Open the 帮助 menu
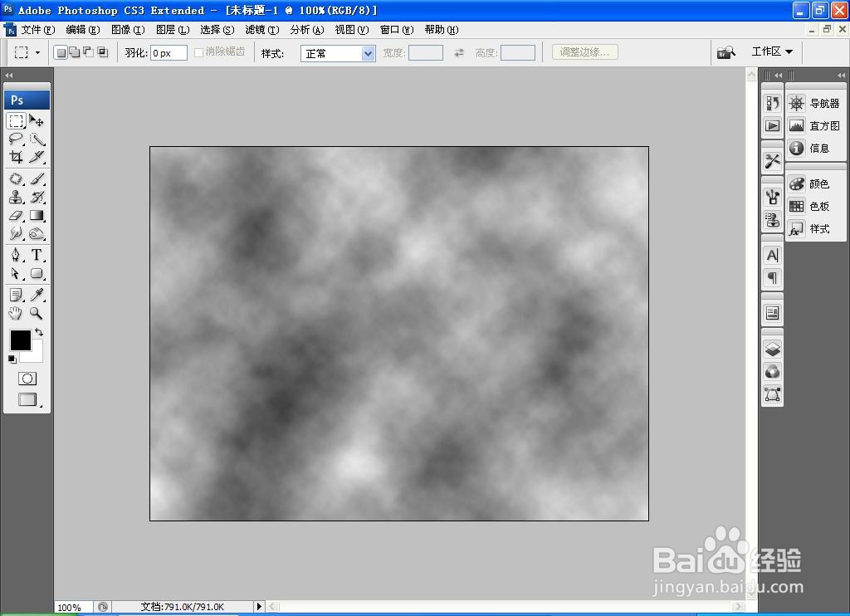 442,30
